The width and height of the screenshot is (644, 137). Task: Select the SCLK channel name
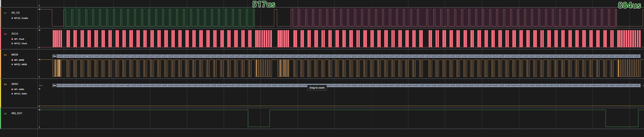pyautogui.click(x=15, y=34)
